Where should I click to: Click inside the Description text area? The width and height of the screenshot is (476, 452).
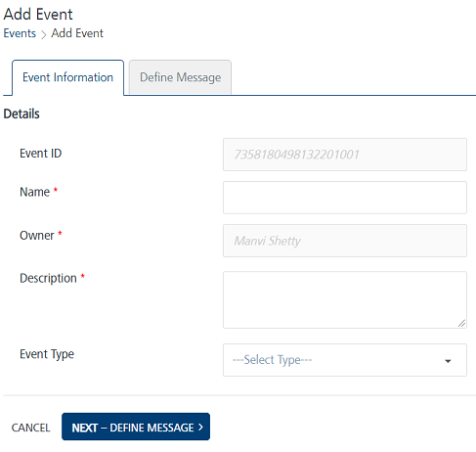pyautogui.click(x=345, y=299)
